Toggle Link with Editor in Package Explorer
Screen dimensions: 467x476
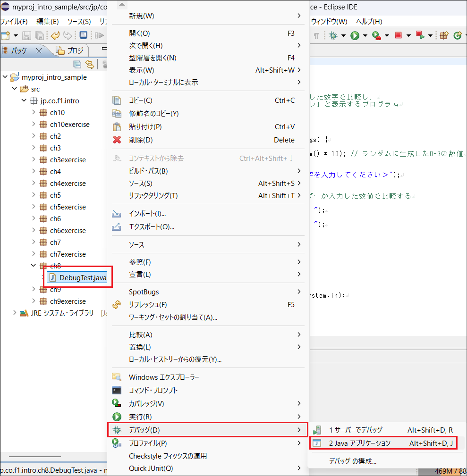(x=89, y=65)
